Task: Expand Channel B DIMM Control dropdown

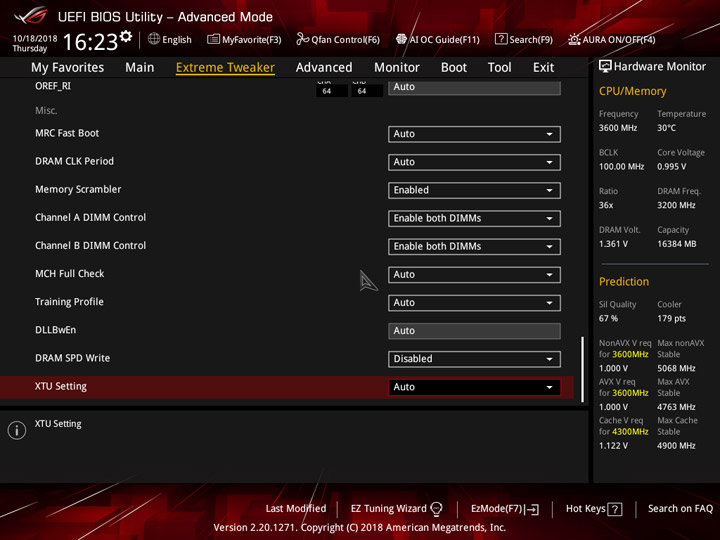Action: 474,247
